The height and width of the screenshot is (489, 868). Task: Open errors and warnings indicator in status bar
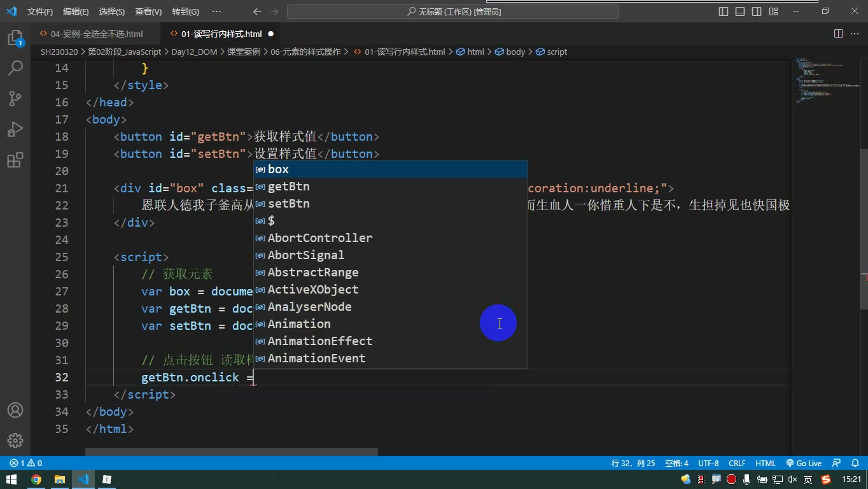coord(26,463)
